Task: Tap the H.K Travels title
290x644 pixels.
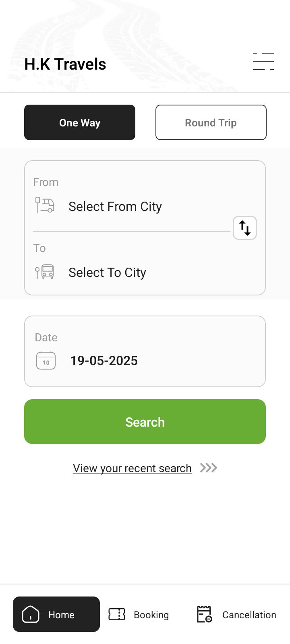Action: pos(65,64)
